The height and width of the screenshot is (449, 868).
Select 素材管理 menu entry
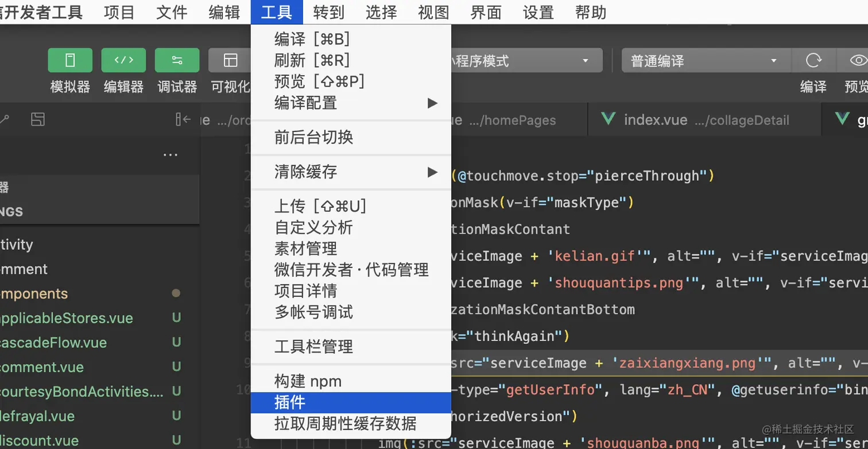click(351, 249)
